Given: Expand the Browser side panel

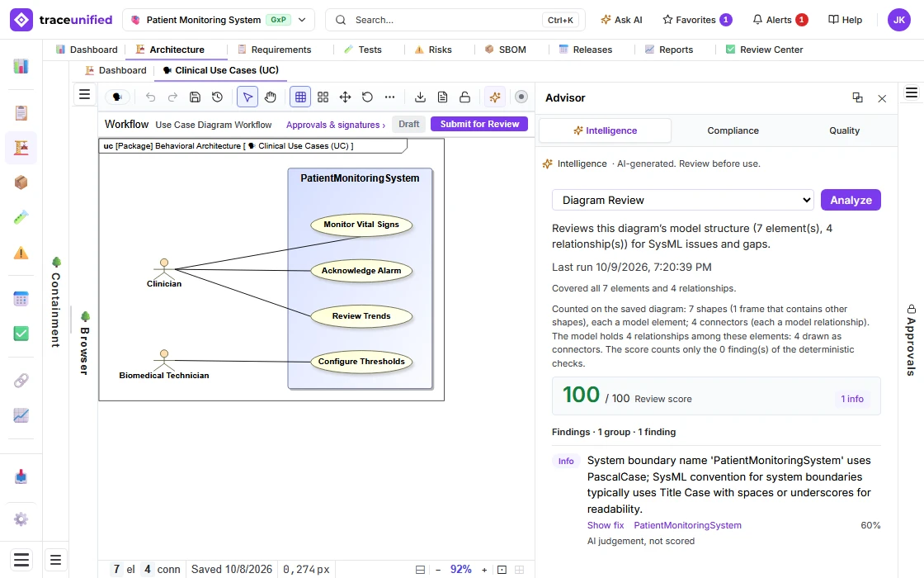Looking at the screenshot, I should [x=85, y=343].
